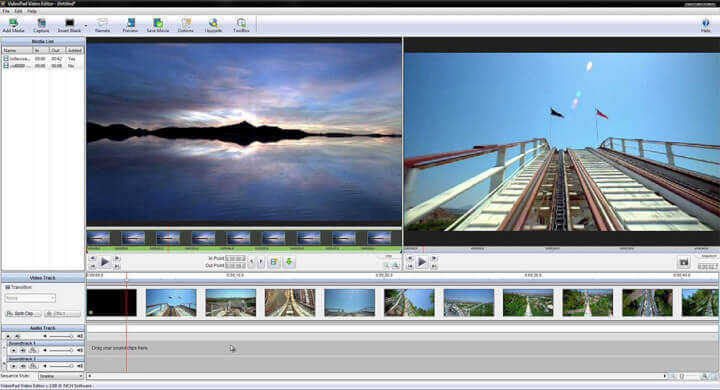720x390 pixels.
Task: Adjust the Audio Track master volume slider
Action: [x=61, y=336]
